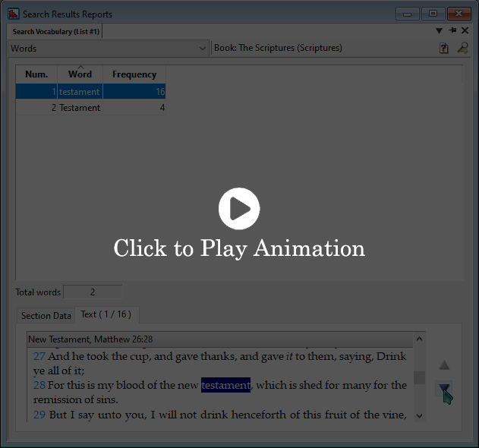Go to next occurrence with down triangle
Screen dimensions: 479x448
[444, 389]
